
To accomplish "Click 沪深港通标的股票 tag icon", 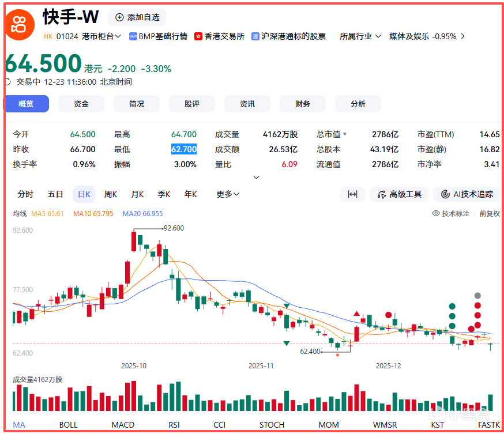I will tap(255, 36).
